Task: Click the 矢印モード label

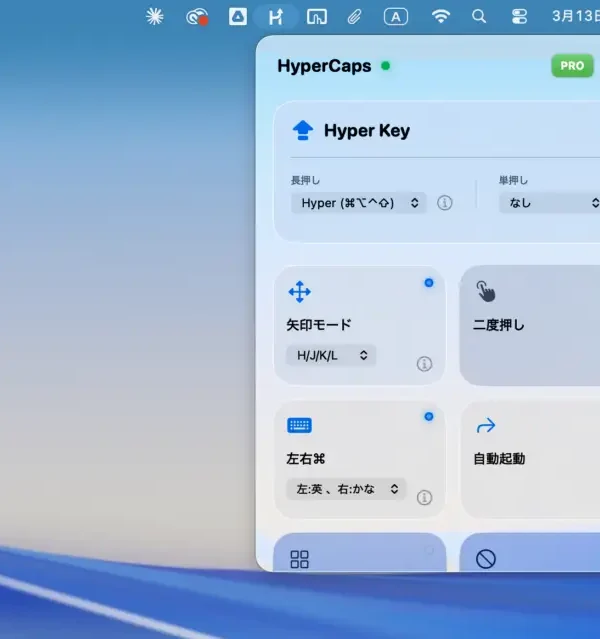Action: point(319,325)
